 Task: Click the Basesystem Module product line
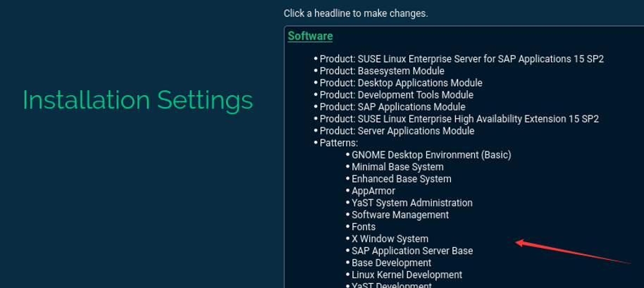382,71
